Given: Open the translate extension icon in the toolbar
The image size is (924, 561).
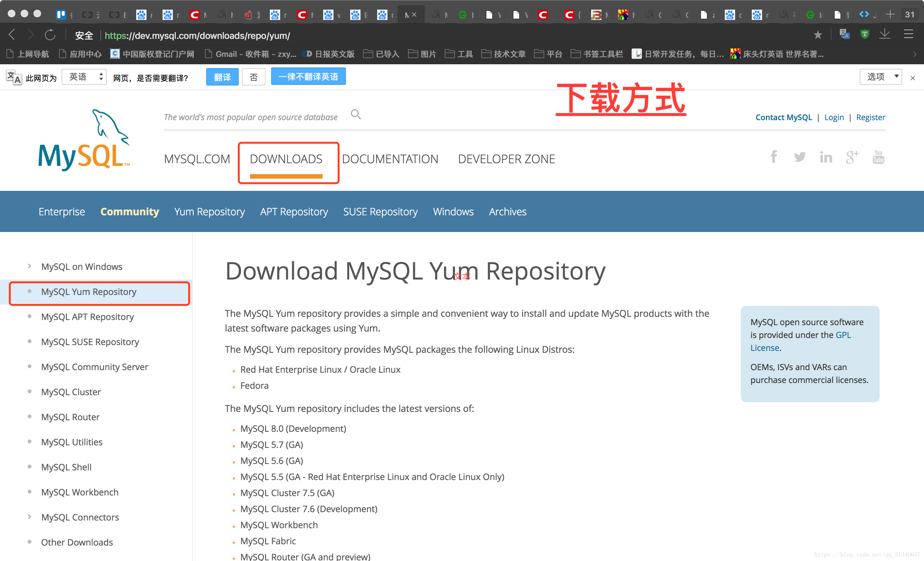Looking at the screenshot, I should tap(844, 34).
